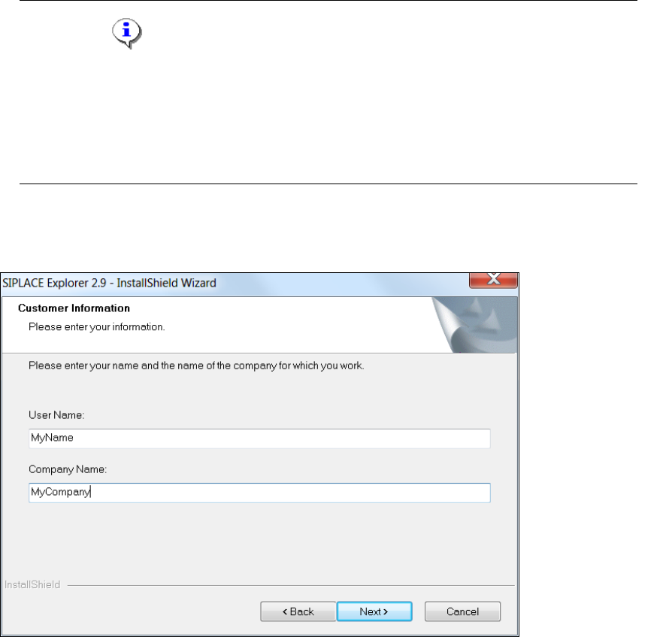Focus the User Name field
The width and height of the screenshot is (672, 637).
pos(259,438)
